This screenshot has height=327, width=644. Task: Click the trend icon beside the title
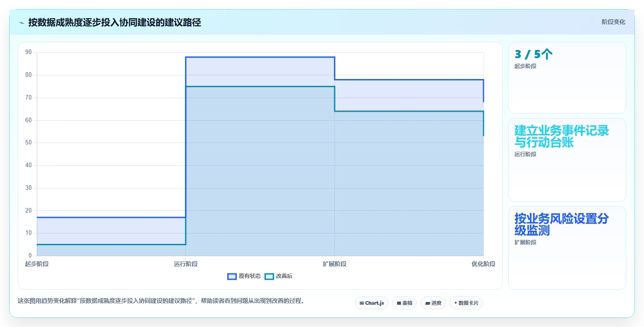pos(21,22)
